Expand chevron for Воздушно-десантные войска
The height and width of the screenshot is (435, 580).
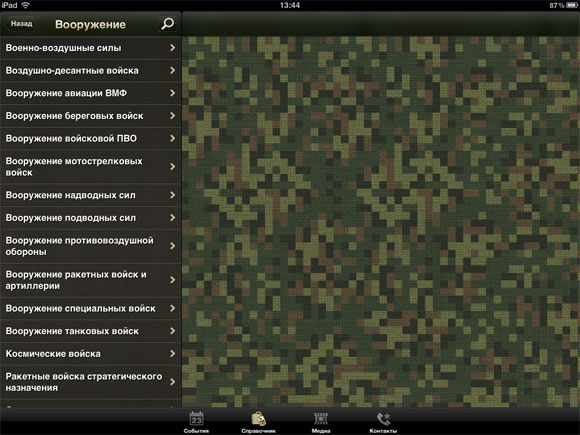pos(173,70)
